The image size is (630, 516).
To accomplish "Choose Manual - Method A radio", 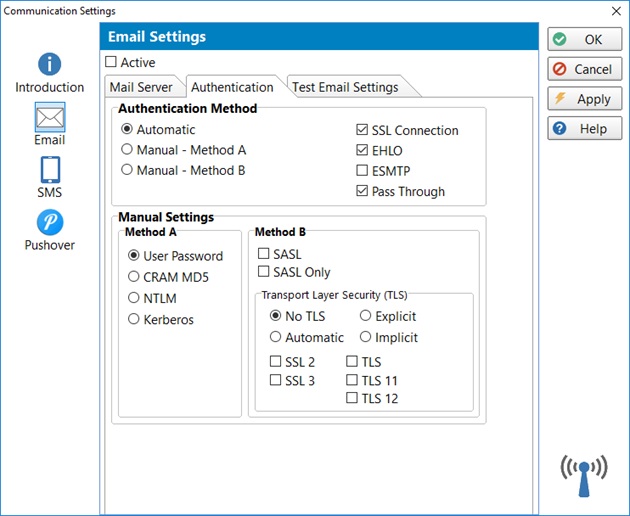I will coord(127,149).
